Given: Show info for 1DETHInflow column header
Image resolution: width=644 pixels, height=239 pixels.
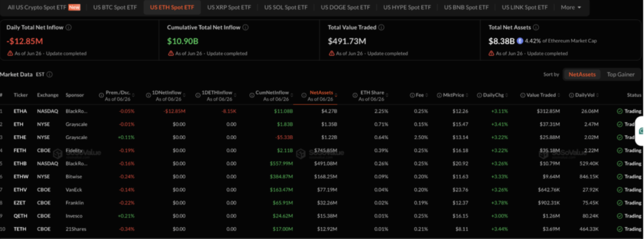Looking at the screenshot, I should tap(198, 95).
